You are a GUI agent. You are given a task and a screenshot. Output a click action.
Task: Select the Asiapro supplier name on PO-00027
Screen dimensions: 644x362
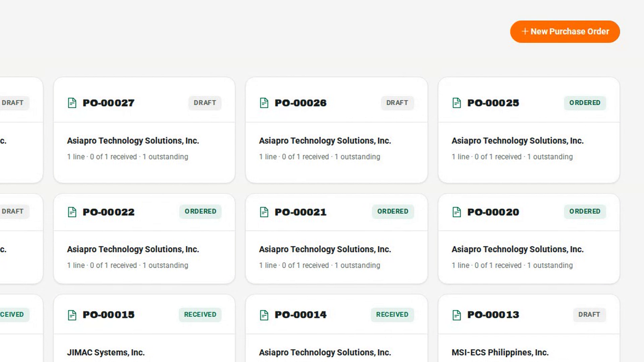click(x=133, y=141)
